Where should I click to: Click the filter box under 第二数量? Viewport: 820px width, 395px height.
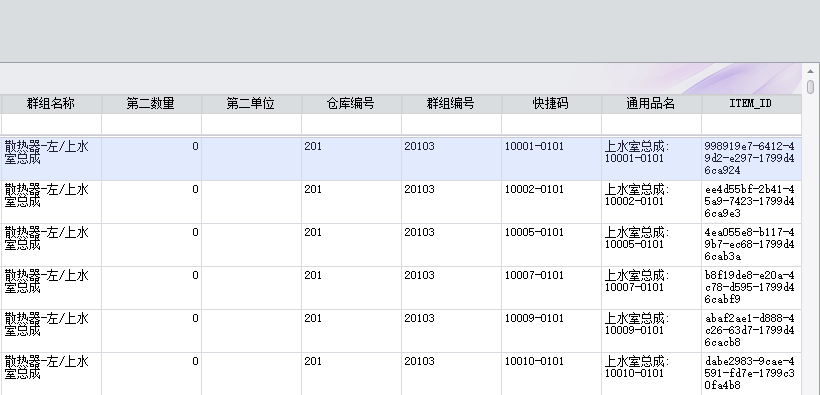[x=151, y=125]
